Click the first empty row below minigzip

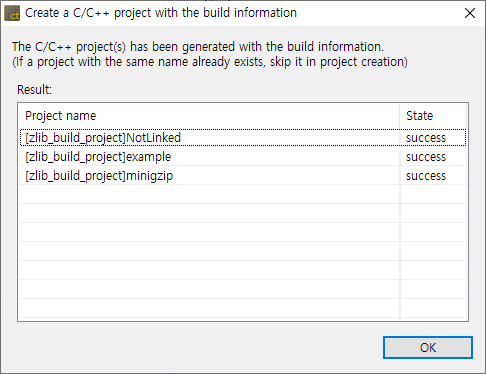pos(243,194)
